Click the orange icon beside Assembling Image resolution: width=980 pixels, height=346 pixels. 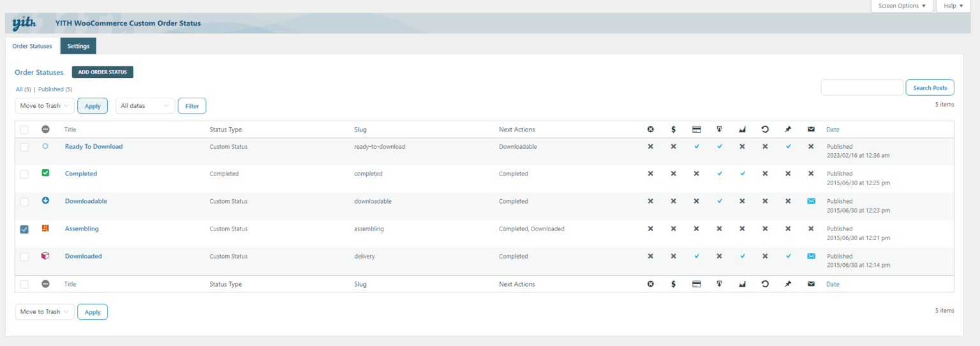(45, 228)
